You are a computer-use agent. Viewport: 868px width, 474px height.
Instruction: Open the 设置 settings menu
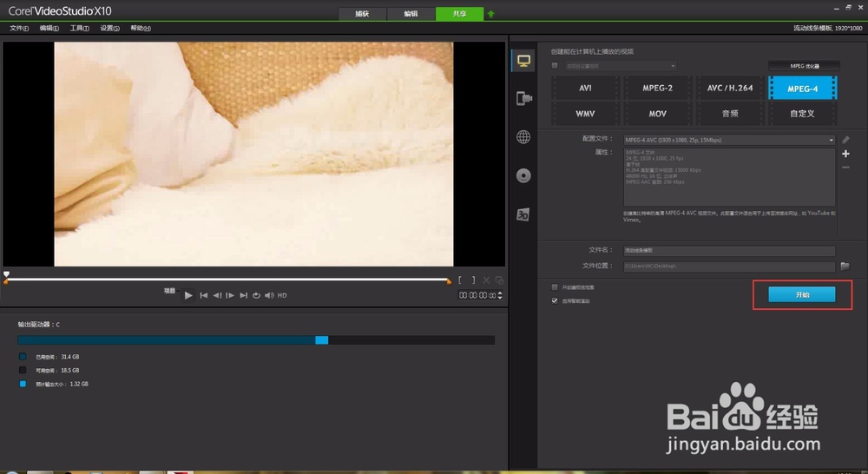pos(109,29)
